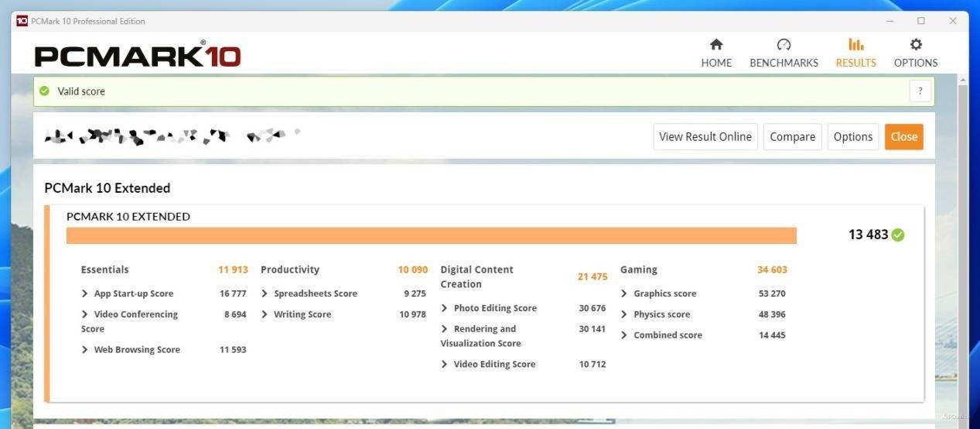Viewport: 980px width, 429px height.
Task: Click the orange PCMark 10 Extended score bar
Action: pos(431,235)
